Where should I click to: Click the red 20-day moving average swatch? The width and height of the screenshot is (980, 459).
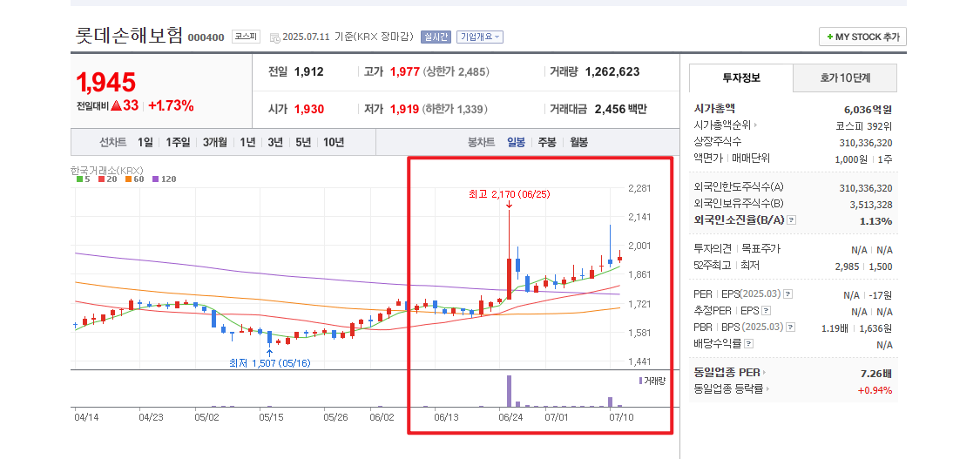[101, 179]
